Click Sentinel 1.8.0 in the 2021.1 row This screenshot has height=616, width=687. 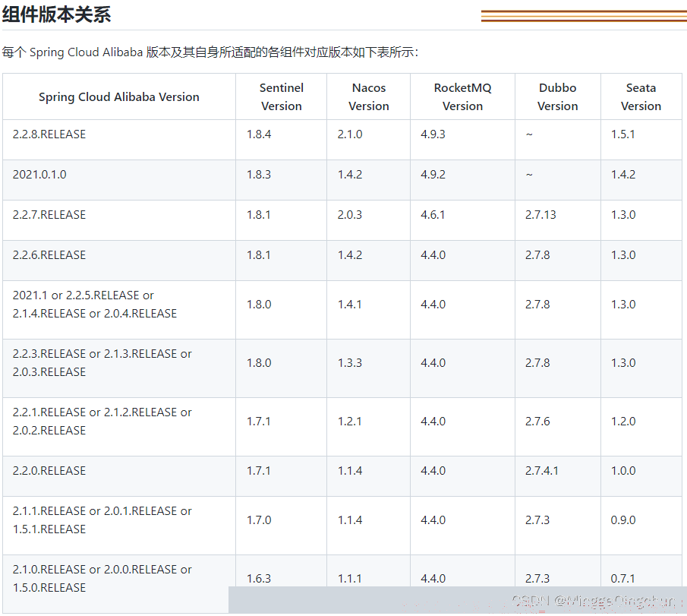[259, 305]
